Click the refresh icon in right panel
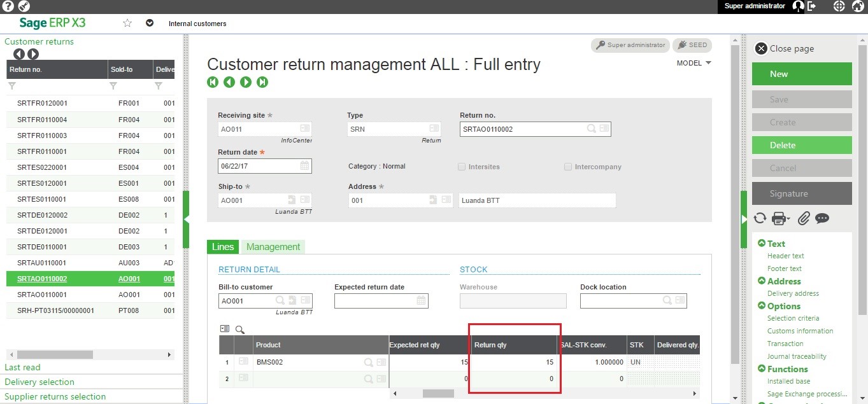Image resolution: width=868 pixels, height=404 pixels. [760, 218]
